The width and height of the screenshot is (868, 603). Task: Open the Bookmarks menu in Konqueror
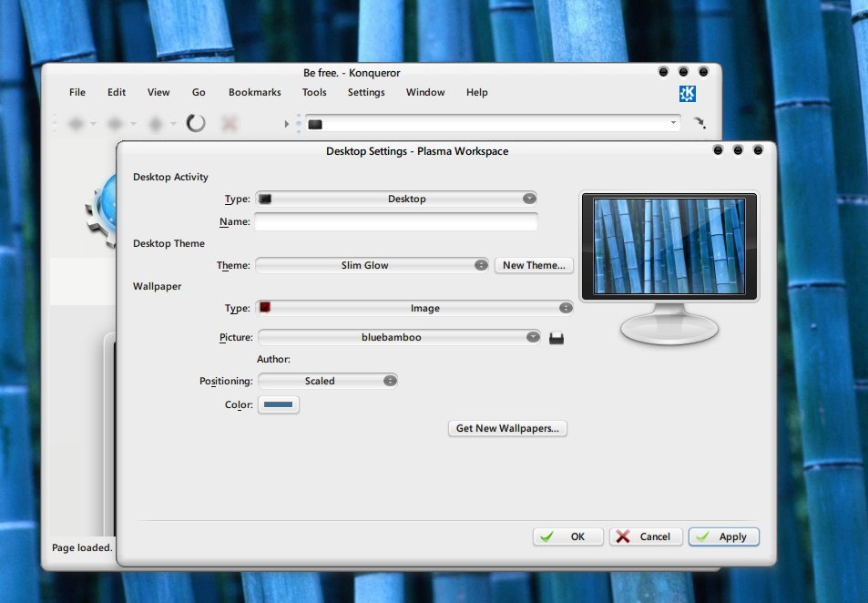(255, 93)
